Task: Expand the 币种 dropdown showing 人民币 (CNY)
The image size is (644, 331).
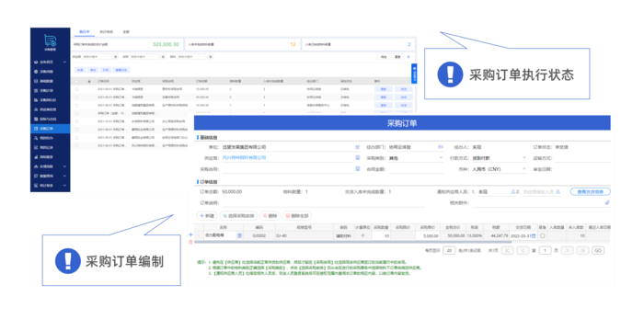Action: 499,169
